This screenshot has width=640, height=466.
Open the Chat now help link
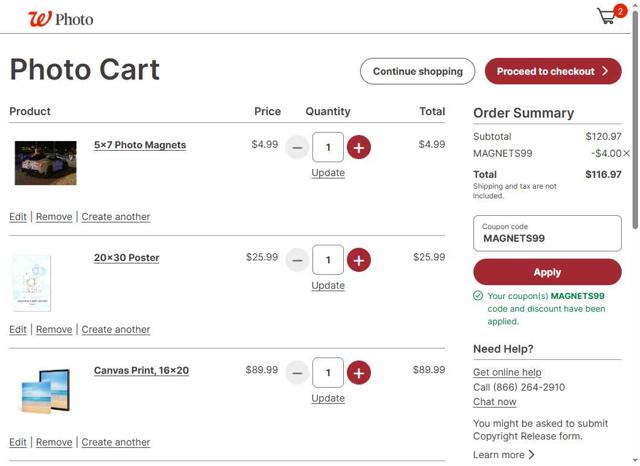pos(494,402)
